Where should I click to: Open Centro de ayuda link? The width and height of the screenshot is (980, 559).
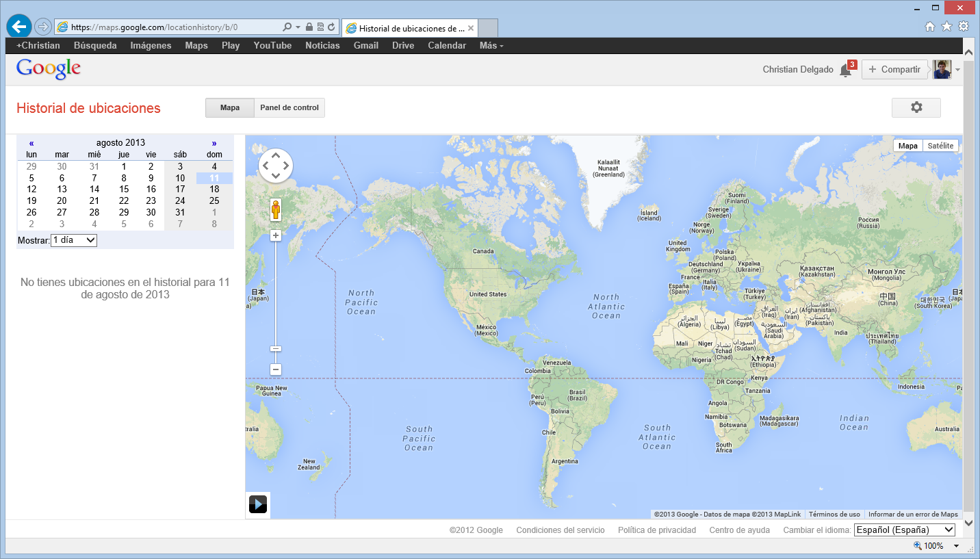pos(740,530)
